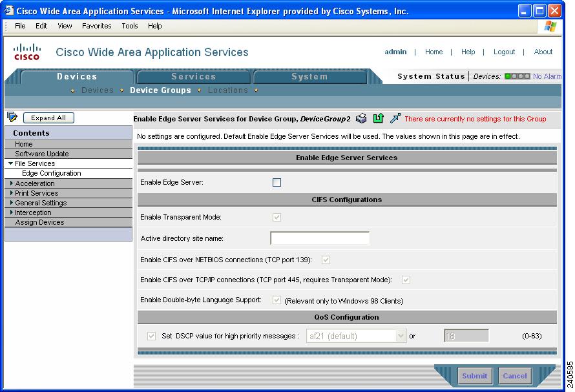The width and height of the screenshot is (575, 392).
Task: Click the 'No settings are configured' message
Action: [x=328, y=136]
